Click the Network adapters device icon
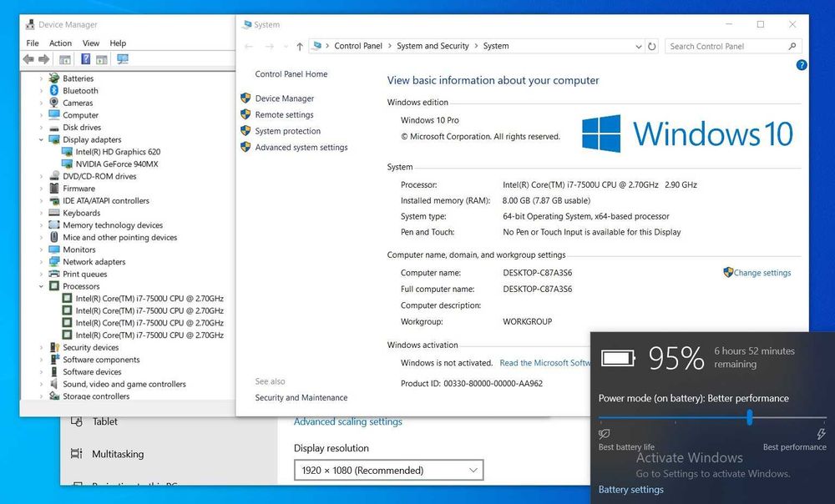This screenshot has height=504, width=835. [53, 262]
